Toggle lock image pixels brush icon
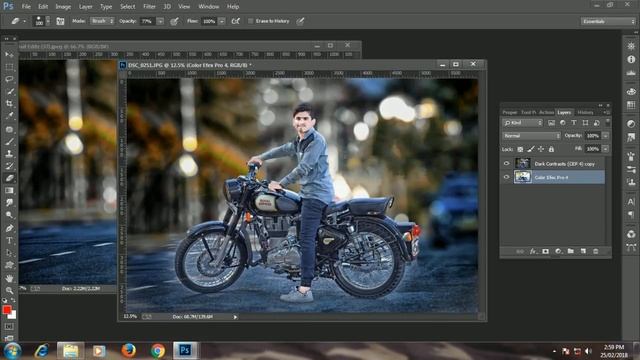The height and width of the screenshot is (360, 640). pos(531,149)
